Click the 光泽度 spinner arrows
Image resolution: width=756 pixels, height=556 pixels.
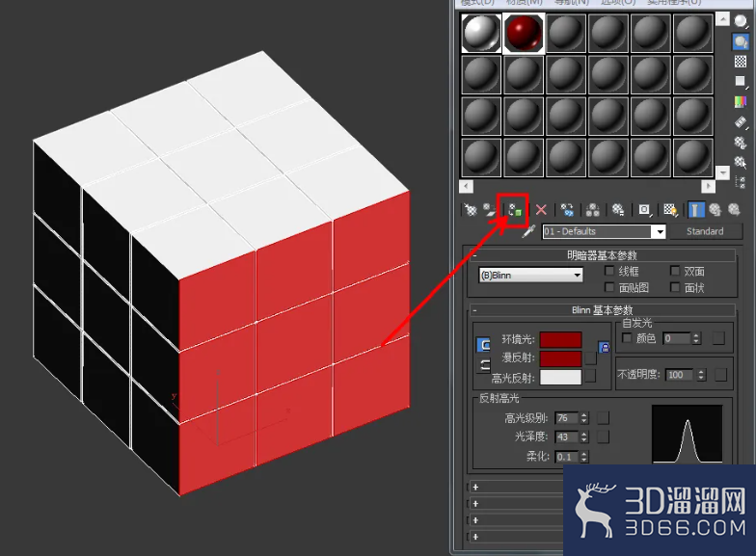(x=584, y=437)
